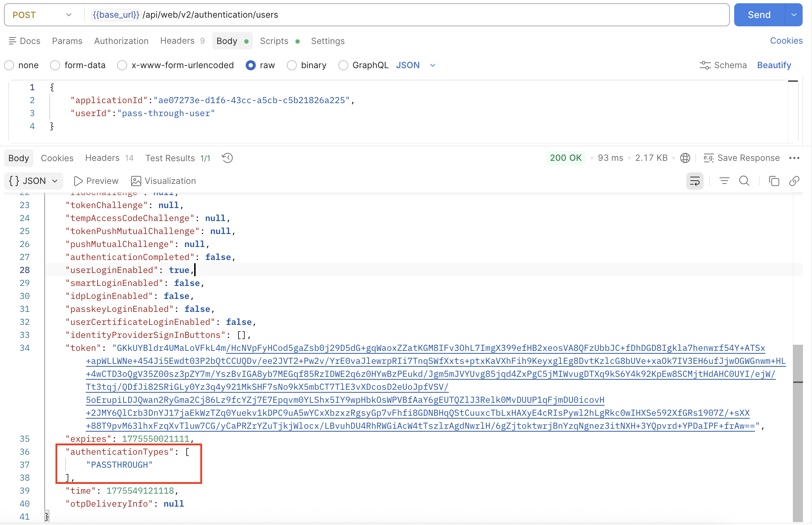Click the Schema button

click(x=723, y=65)
